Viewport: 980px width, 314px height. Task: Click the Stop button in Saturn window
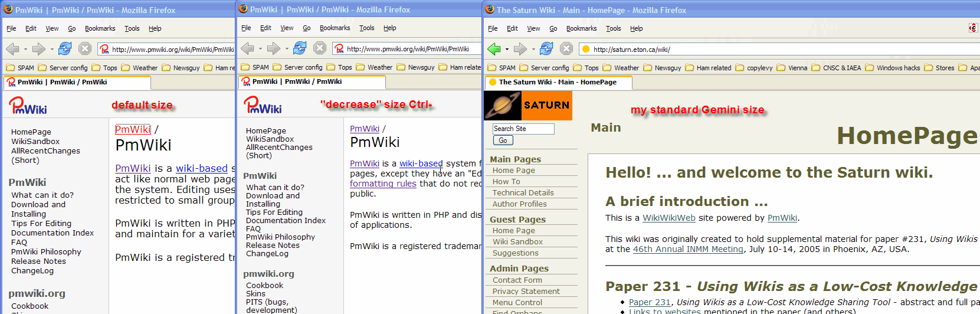point(566,48)
